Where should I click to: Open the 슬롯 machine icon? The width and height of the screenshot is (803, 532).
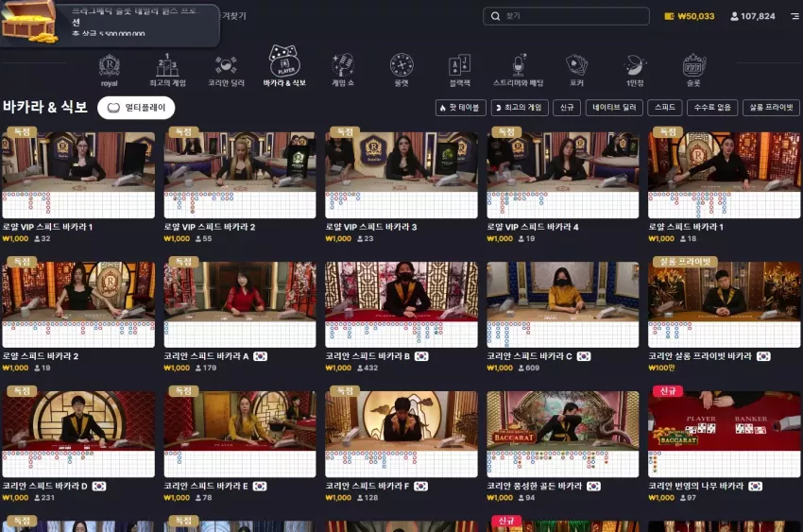(x=694, y=65)
